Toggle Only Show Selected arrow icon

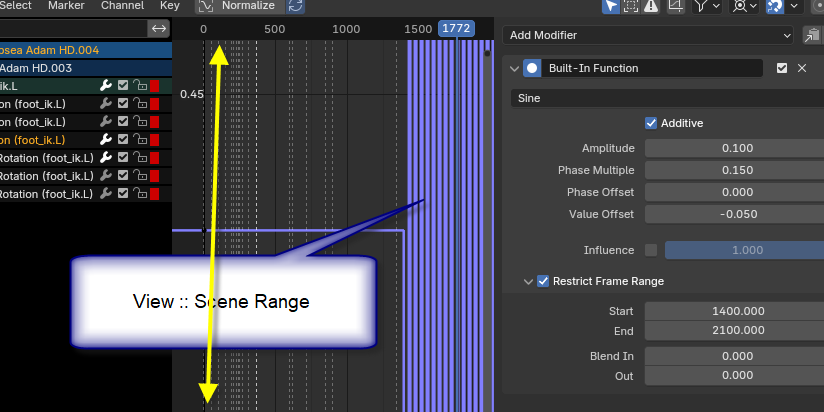pyautogui.click(x=611, y=6)
